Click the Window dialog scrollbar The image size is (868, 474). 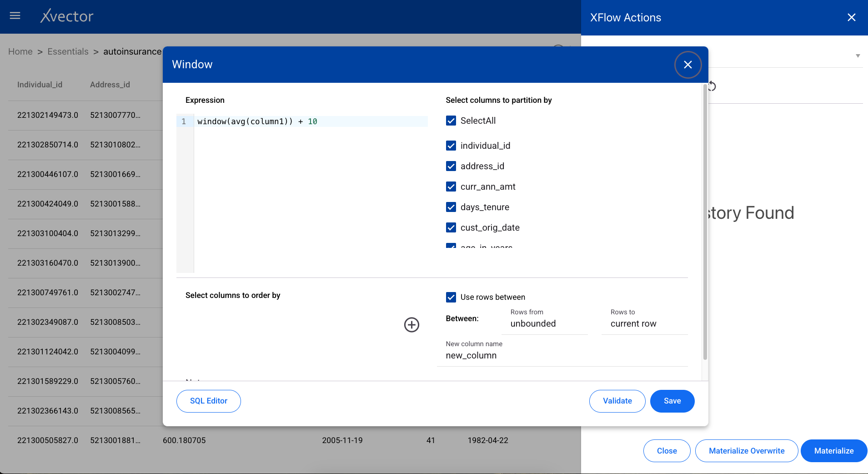click(705, 222)
